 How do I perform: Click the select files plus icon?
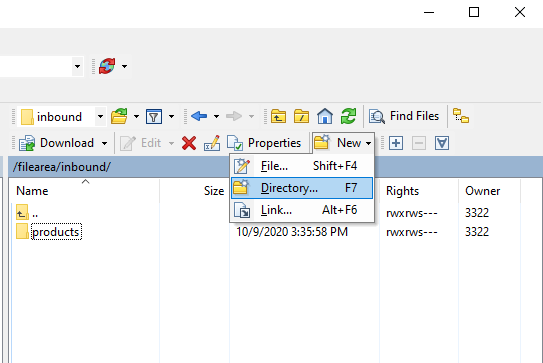coord(396,143)
